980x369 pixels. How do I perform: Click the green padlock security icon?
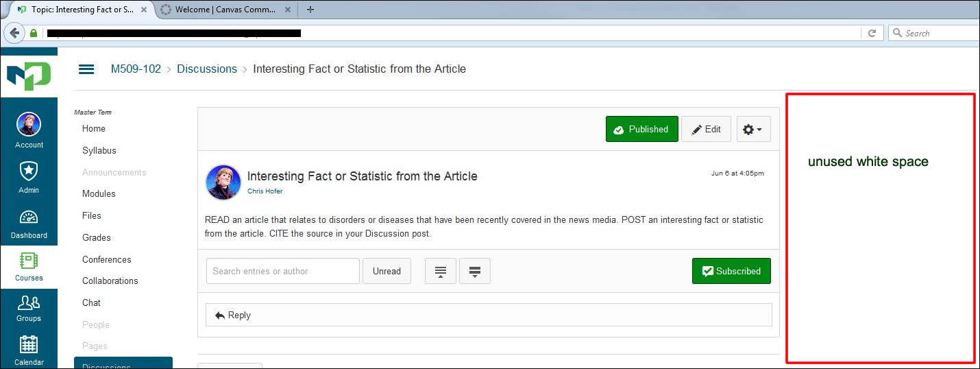(x=34, y=33)
